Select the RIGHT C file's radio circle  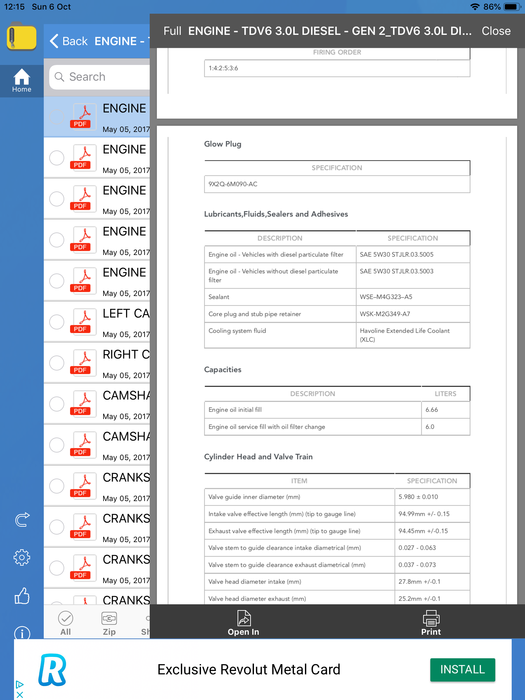coord(57,362)
